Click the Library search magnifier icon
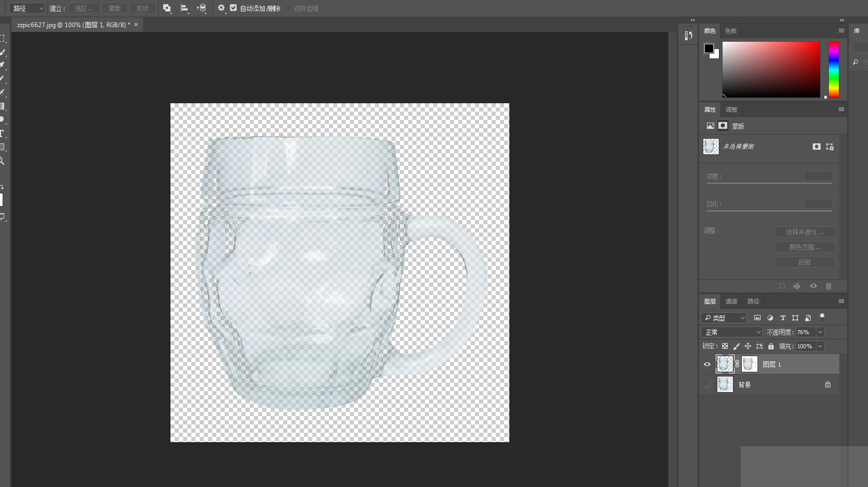868x487 pixels. tap(855, 62)
